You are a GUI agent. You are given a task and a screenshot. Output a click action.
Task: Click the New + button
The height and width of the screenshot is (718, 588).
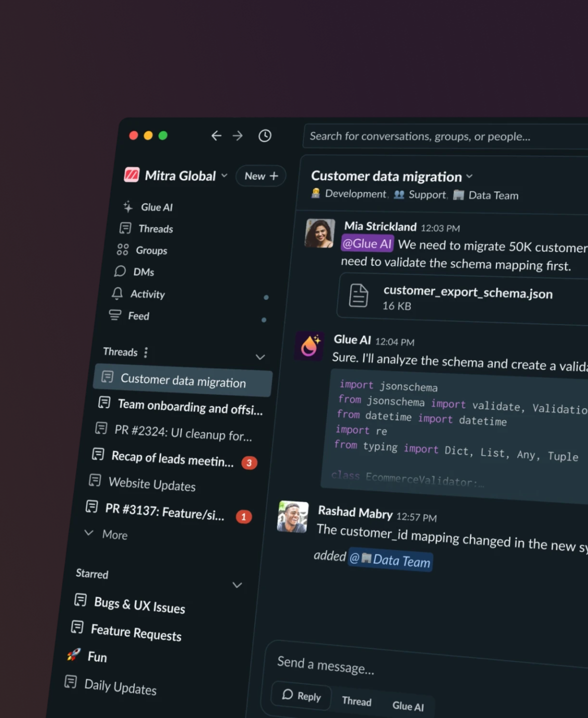click(x=261, y=176)
